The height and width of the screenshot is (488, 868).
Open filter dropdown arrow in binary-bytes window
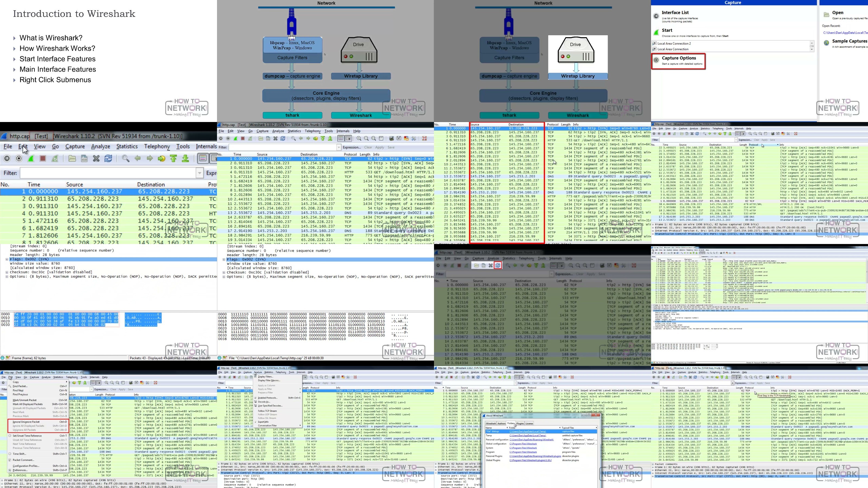tap(339, 147)
